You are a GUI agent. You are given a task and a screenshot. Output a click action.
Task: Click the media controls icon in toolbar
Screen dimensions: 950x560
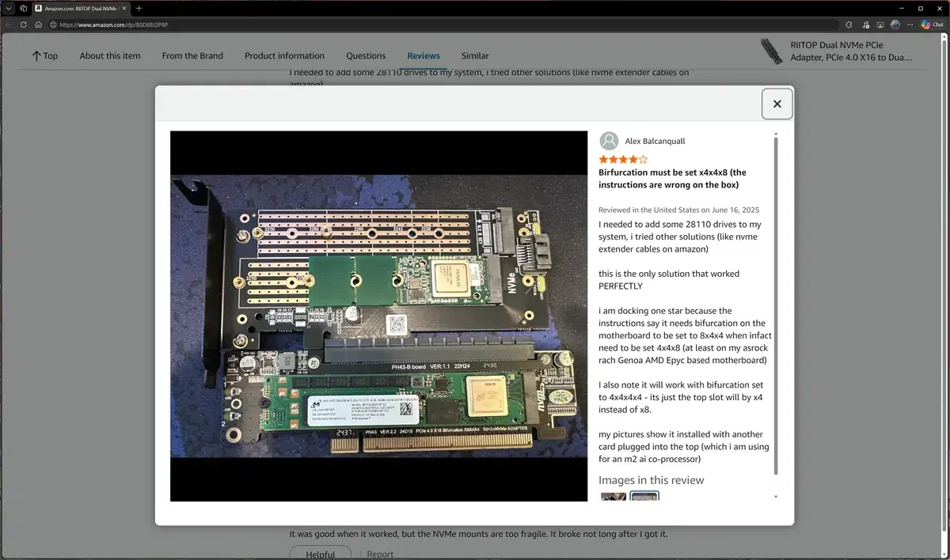tap(864, 25)
